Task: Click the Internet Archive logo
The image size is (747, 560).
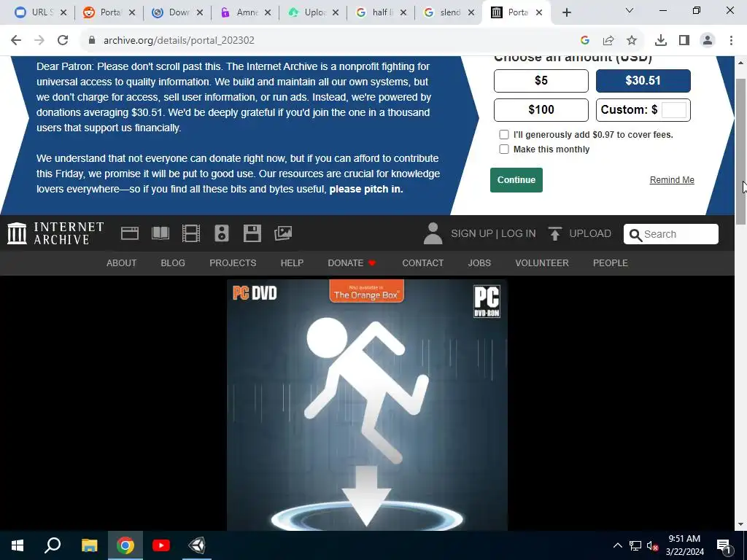Action: pyautogui.click(x=55, y=233)
